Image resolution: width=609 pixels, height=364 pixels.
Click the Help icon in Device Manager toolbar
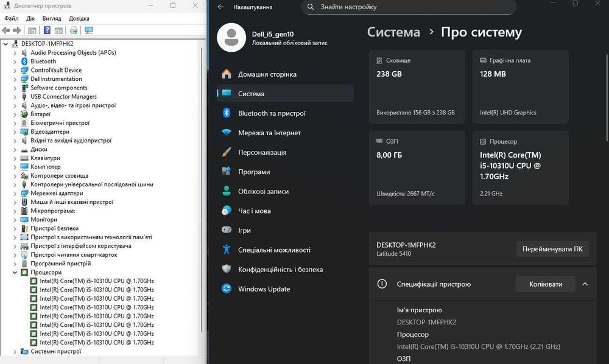[x=47, y=30]
